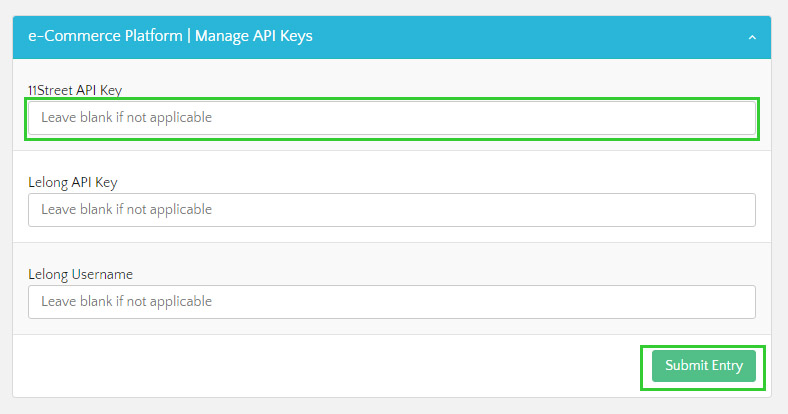The image size is (788, 414).
Task: Click the Lelong API Key label
Action: tap(73, 182)
